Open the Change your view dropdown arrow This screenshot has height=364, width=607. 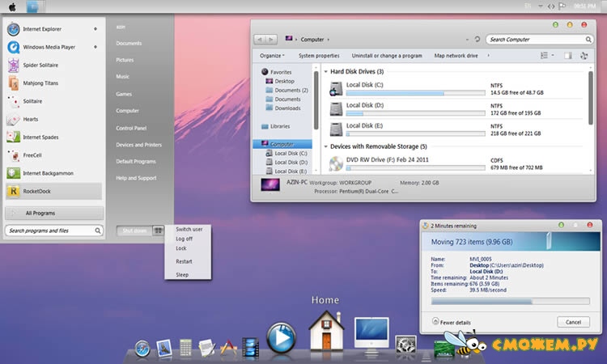pyautogui.click(x=553, y=56)
